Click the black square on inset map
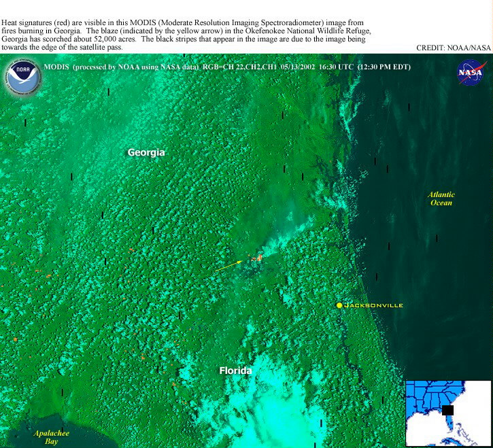 [447, 411]
